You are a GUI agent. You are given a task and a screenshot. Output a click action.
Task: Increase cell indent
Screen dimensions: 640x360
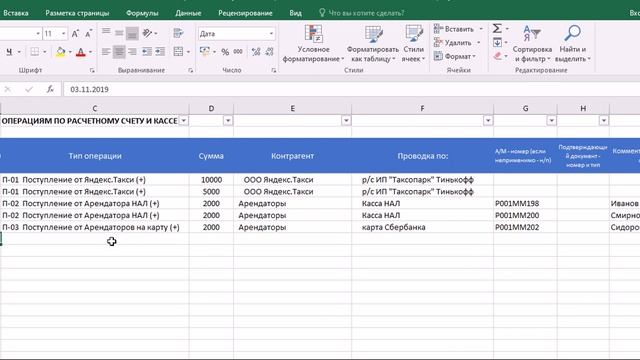pos(160,52)
